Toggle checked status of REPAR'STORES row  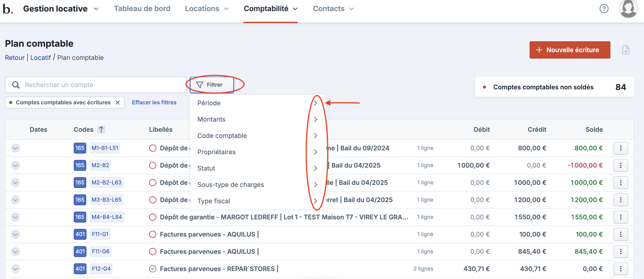pyautogui.click(x=152, y=269)
